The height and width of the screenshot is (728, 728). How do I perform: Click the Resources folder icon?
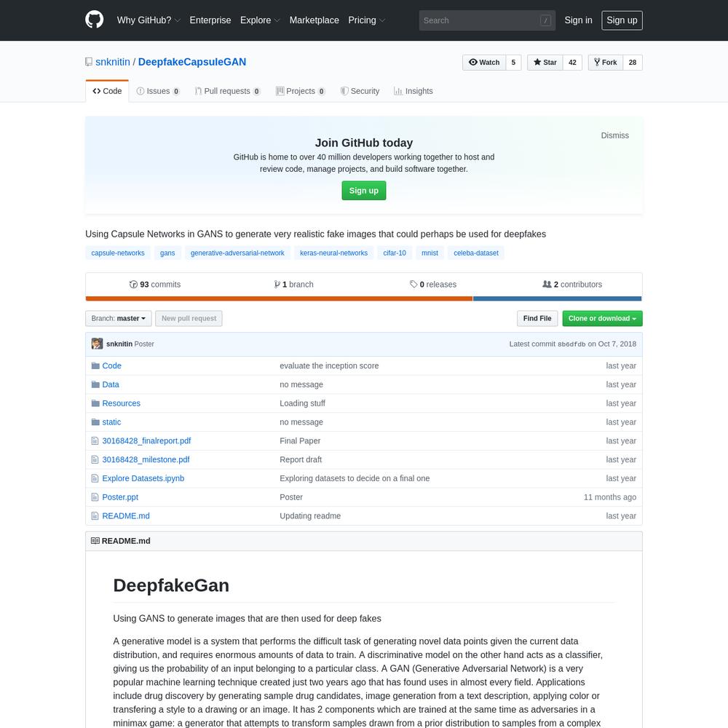tap(95, 403)
